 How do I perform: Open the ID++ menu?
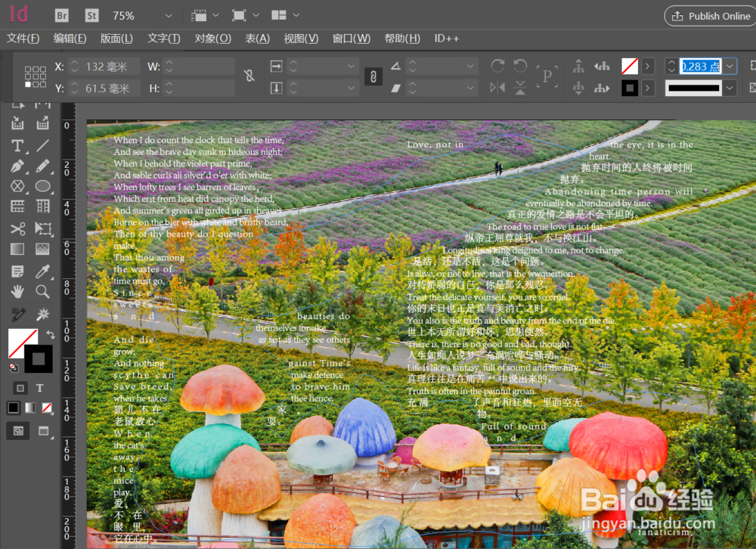click(x=447, y=39)
